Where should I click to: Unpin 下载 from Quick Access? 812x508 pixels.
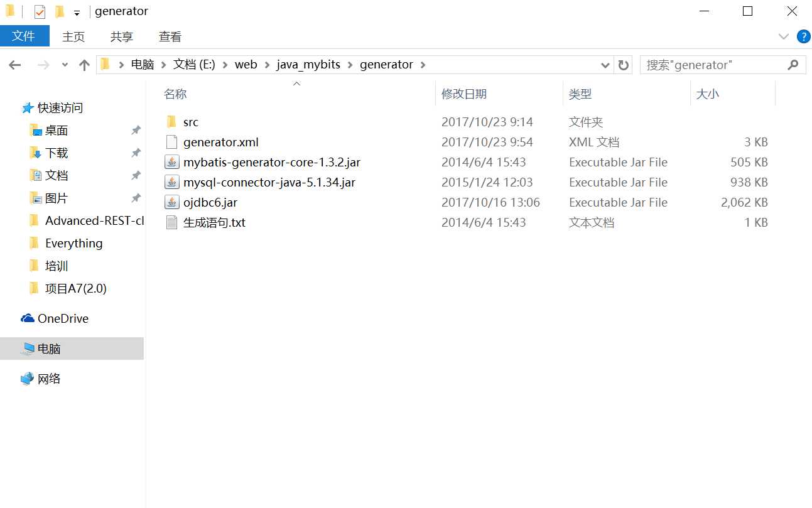point(136,153)
